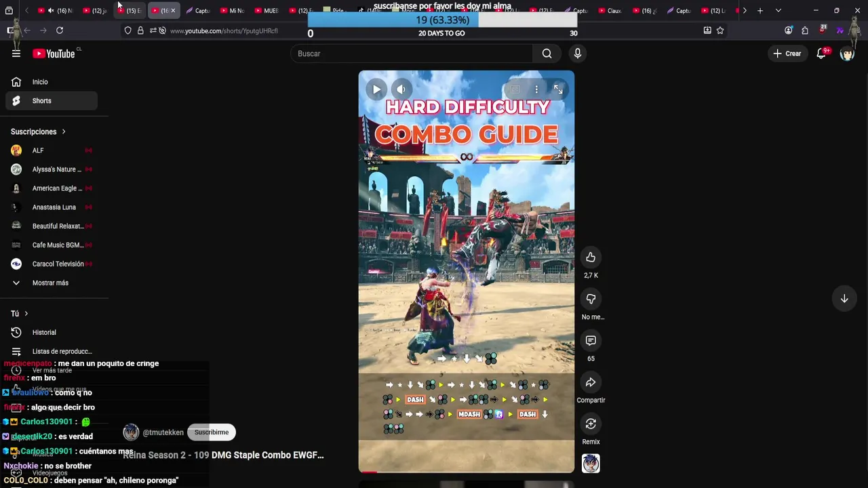Open the YouTube hamburger guide menu
868x488 pixels.
[16, 54]
